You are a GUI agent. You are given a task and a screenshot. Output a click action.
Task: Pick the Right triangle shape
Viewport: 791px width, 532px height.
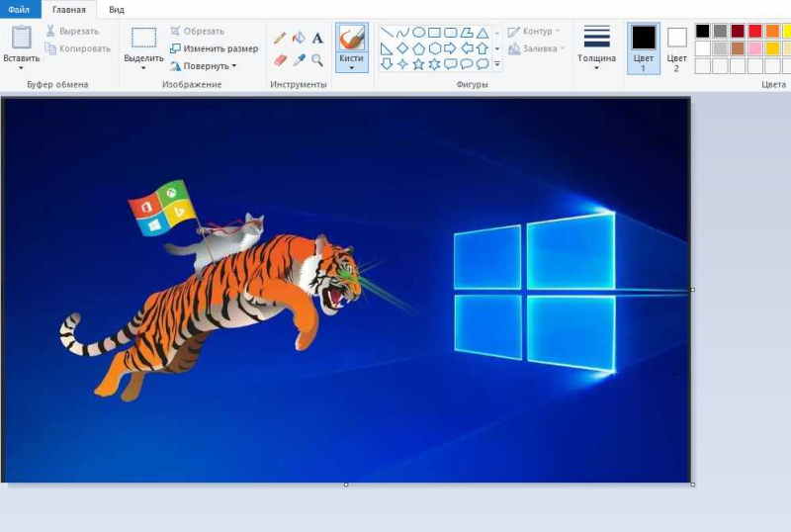coord(387,48)
